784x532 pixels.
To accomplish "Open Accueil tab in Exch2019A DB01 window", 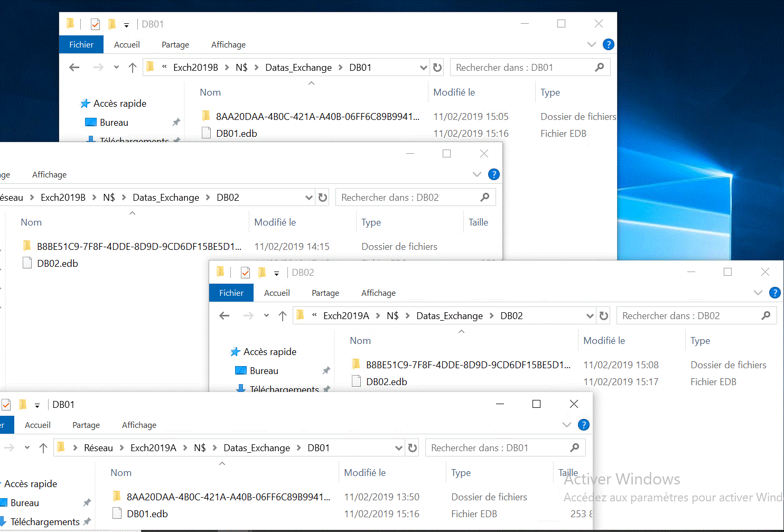I will pyautogui.click(x=38, y=425).
